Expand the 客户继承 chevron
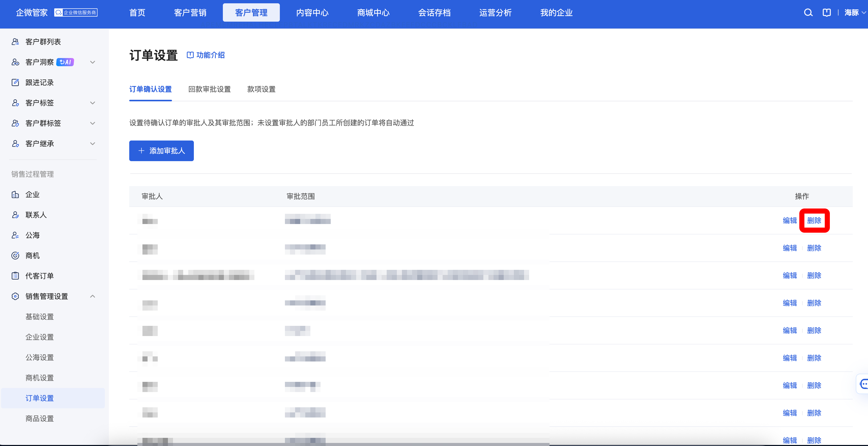 93,144
